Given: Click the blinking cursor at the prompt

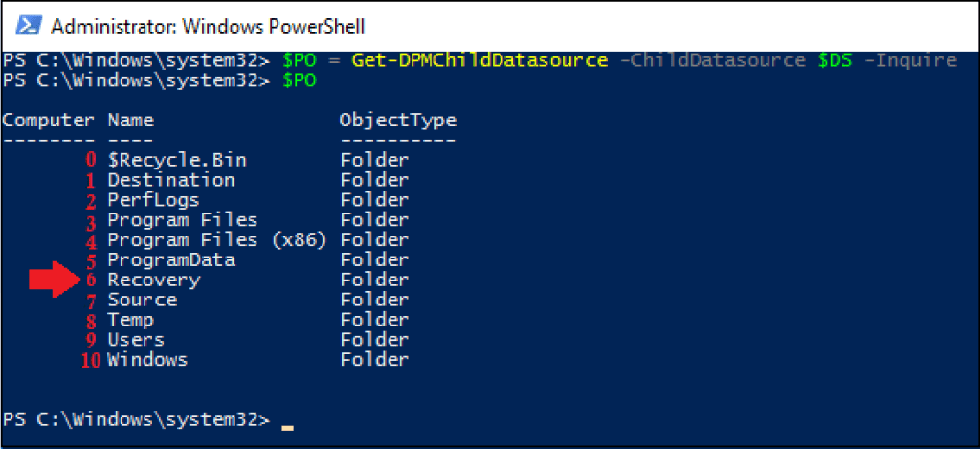Looking at the screenshot, I should coord(287,428).
